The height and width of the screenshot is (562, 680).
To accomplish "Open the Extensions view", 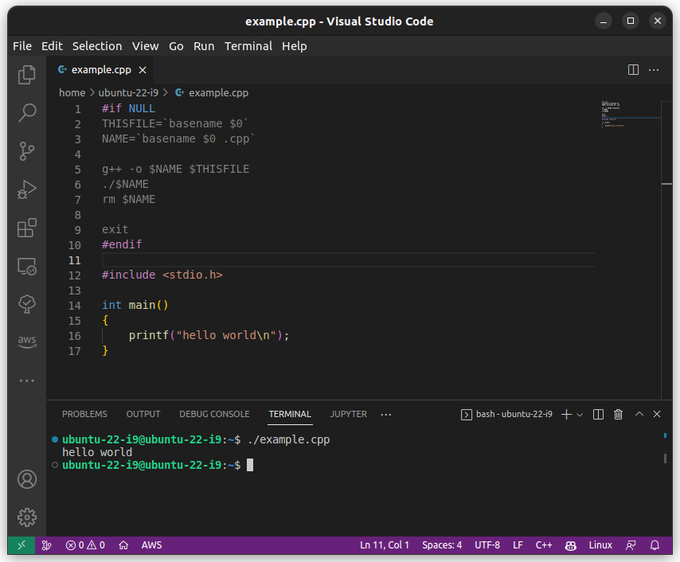I will [27, 228].
